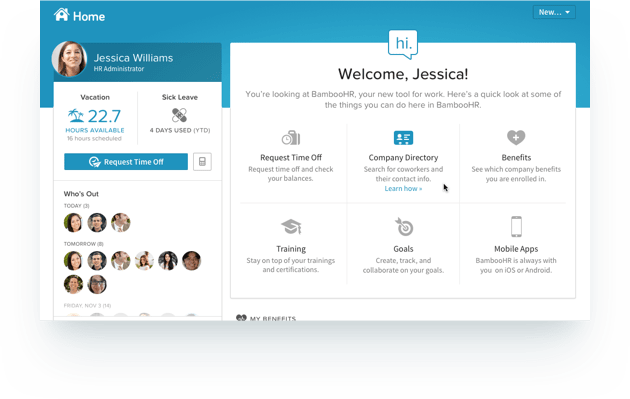The width and height of the screenshot is (630, 399).
Task: Open Jessica Williams profile photo
Action: click(x=70, y=59)
